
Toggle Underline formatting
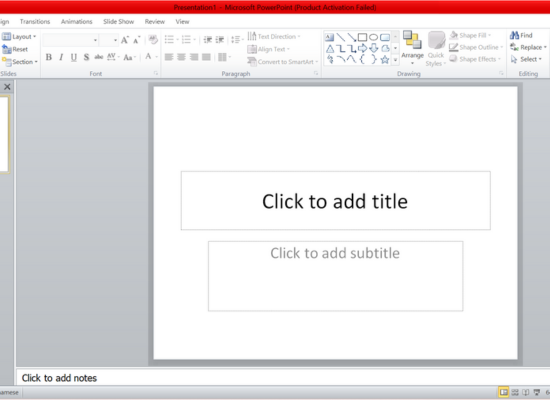click(x=74, y=57)
